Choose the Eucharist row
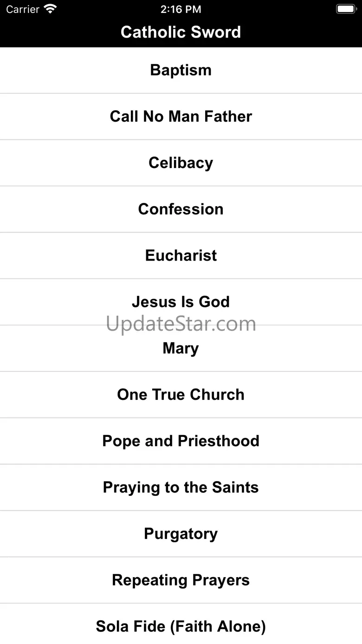 tap(181, 256)
